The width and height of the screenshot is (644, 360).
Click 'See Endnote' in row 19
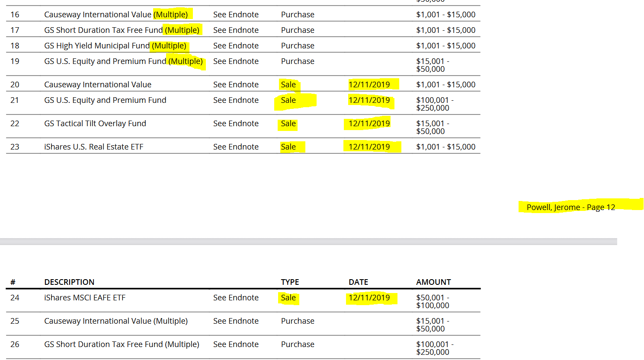236,61
